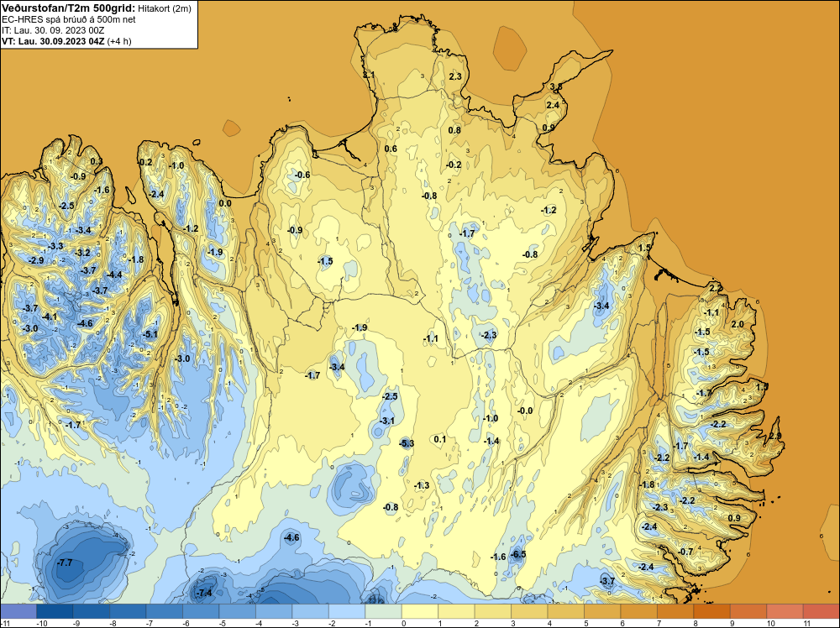Click the '0.1' temperature value
This screenshot has width=840, height=628.
(440, 439)
